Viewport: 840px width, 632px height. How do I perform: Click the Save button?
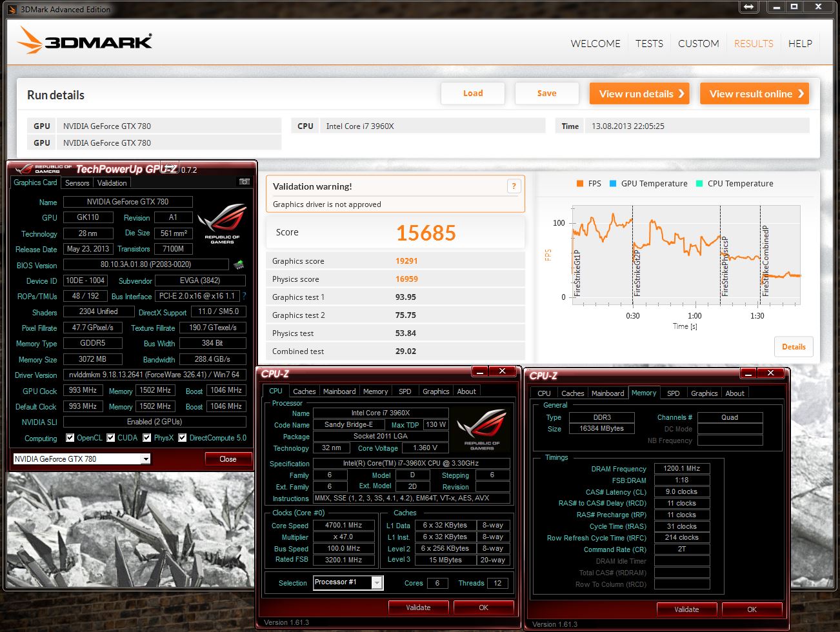(546, 94)
